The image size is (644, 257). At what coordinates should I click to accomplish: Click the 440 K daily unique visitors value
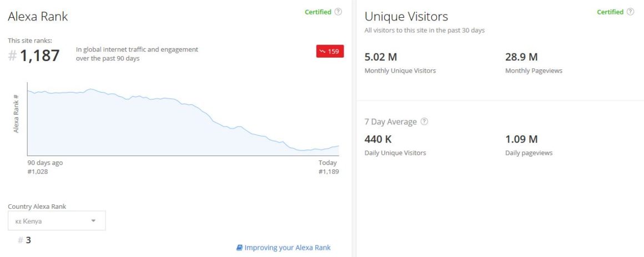[x=378, y=139]
